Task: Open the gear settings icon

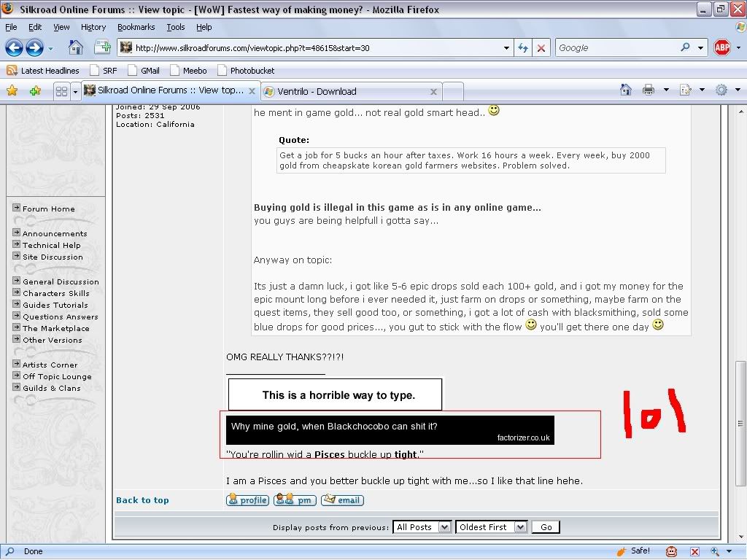Action: pyautogui.click(x=721, y=90)
